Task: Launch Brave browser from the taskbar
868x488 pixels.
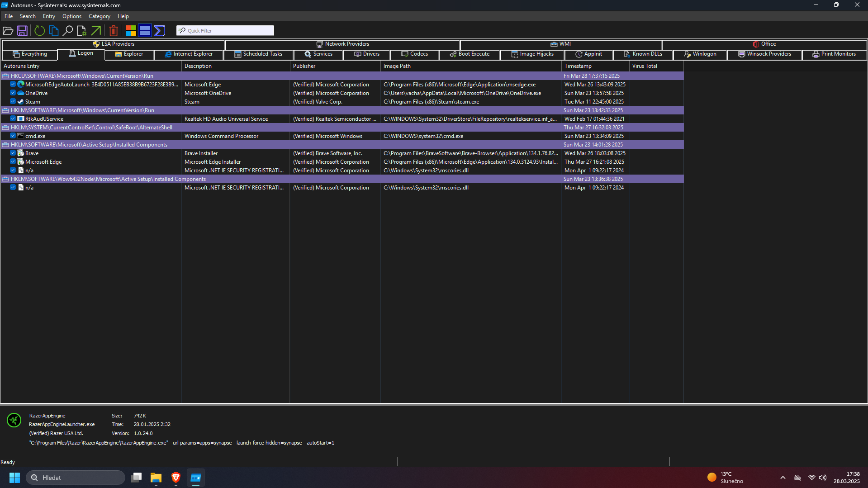Action: [x=176, y=478]
